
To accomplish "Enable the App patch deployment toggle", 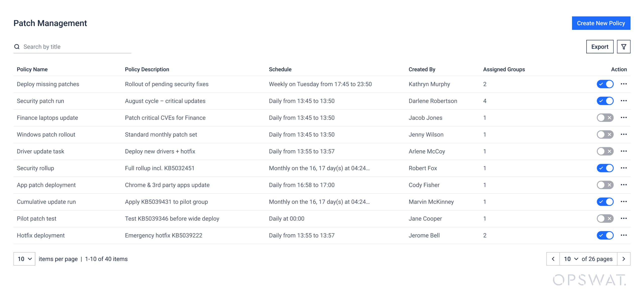I will pyautogui.click(x=605, y=185).
